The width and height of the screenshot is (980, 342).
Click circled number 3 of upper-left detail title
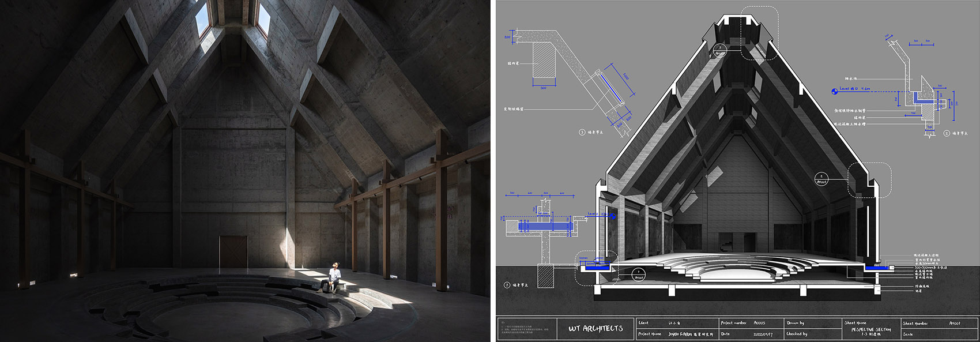click(x=582, y=132)
